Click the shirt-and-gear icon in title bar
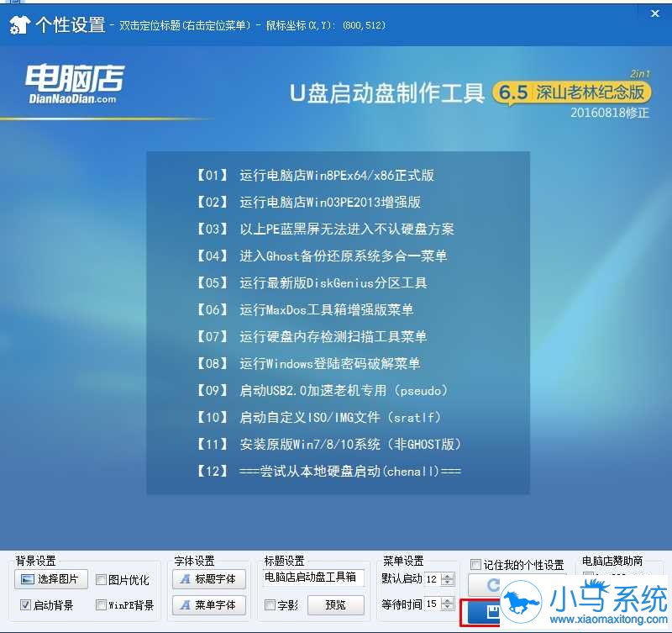The width and height of the screenshot is (672, 633). 19,24
